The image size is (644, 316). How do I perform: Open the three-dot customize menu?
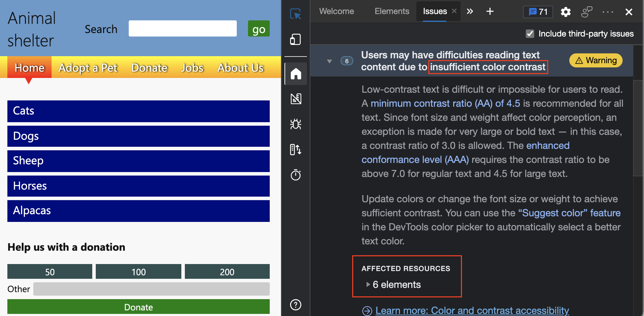pyautogui.click(x=608, y=12)
